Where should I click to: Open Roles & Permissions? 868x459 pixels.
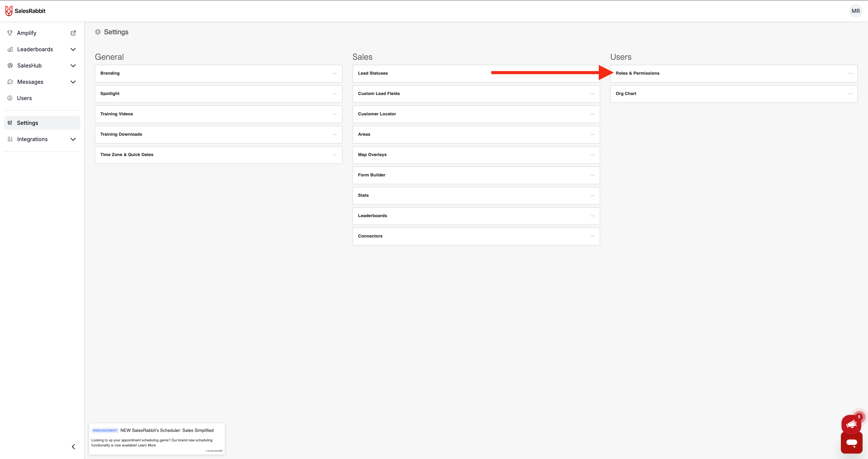[734, 73]
